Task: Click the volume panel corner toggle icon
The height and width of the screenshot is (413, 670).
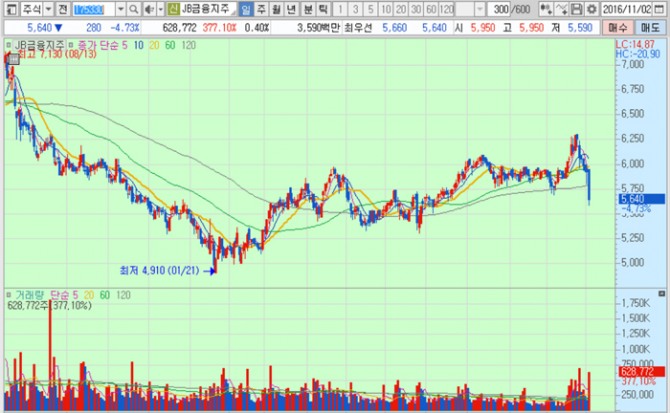Action: point(661,294)
